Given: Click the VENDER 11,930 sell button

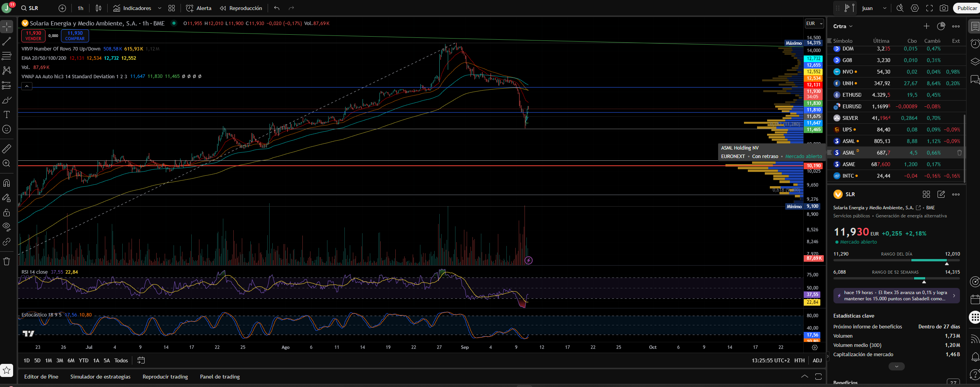Looking at the screenshot, I should point(34,36).
